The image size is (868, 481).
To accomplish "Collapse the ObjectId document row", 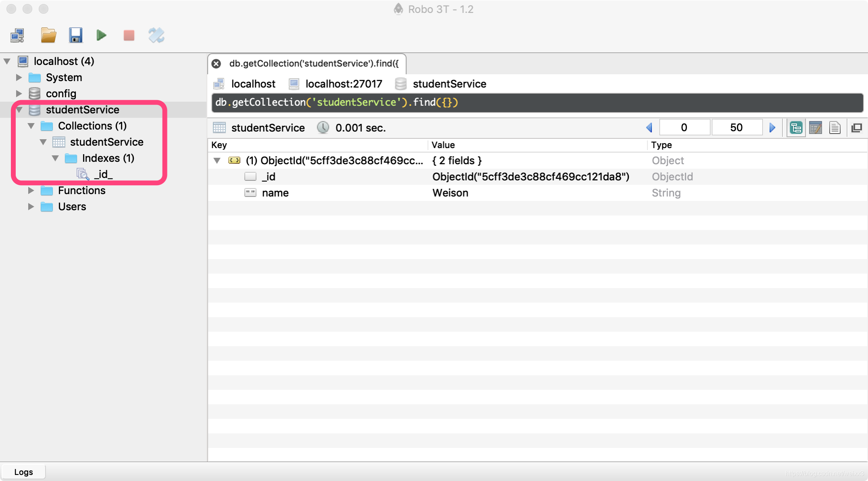I will click(x=217, y=161).
